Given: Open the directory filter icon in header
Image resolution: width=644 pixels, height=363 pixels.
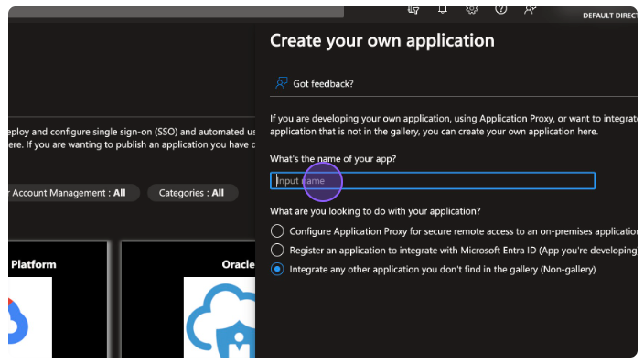Looking at the screenshot, I should coord(413,10).
